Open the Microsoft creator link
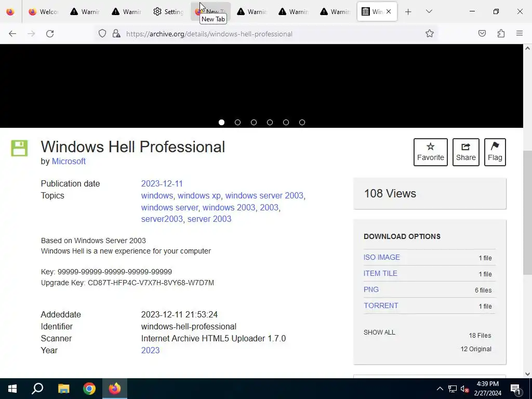 coord(69,161)
